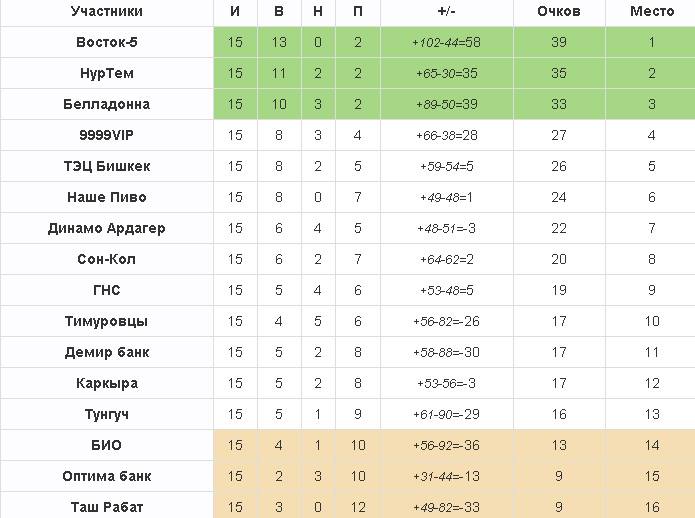Click the Таш Рабат team name
Viewport: 695px width, 518px height.
106,507
